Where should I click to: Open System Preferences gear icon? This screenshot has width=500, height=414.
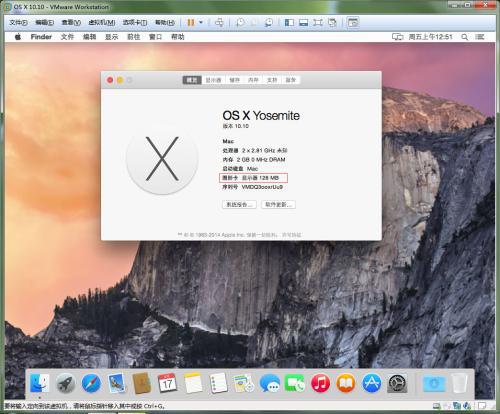[x=397, y=383]
